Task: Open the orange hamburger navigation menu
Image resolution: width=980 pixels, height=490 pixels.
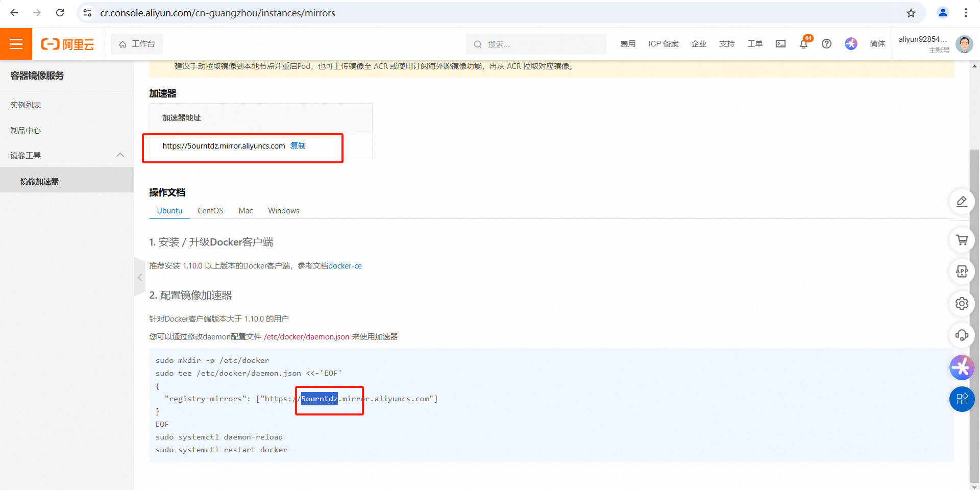Action: click(x=16, y=44)
